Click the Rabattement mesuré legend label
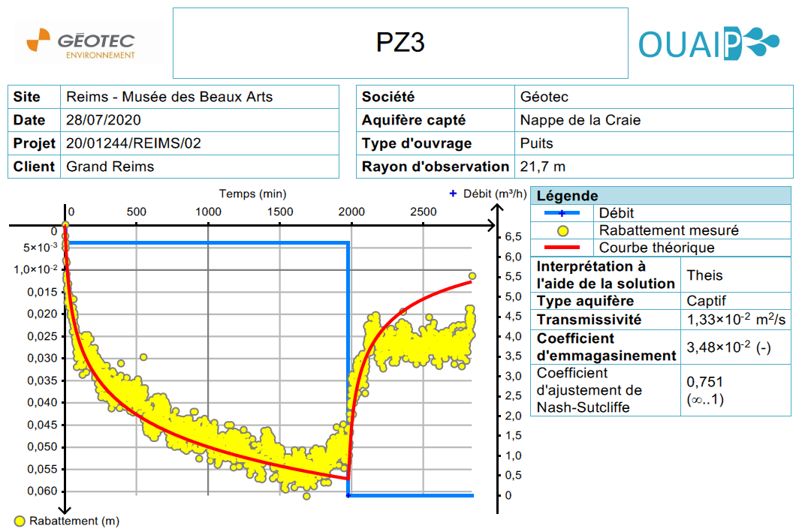This screenshot has width=802, height=532. [668, 230]
